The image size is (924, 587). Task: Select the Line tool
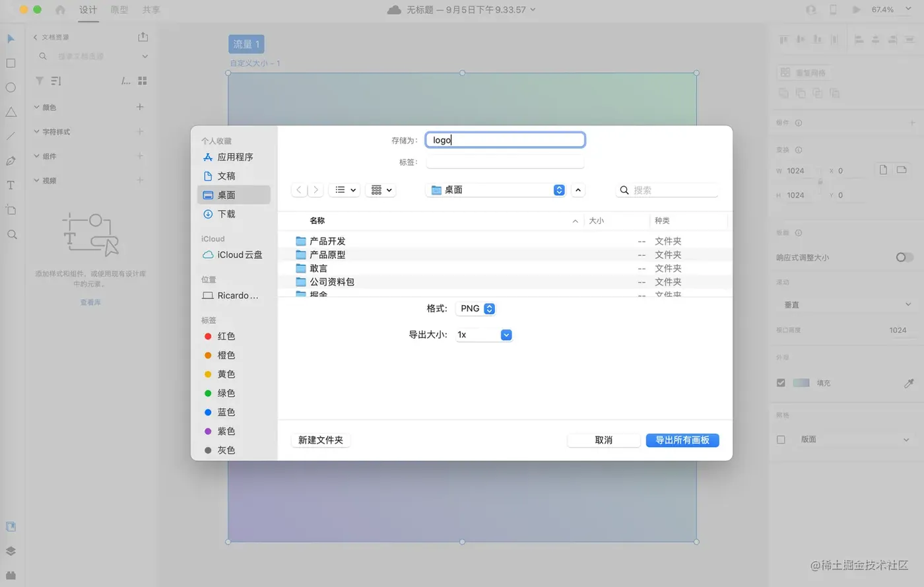coord(11,137)
